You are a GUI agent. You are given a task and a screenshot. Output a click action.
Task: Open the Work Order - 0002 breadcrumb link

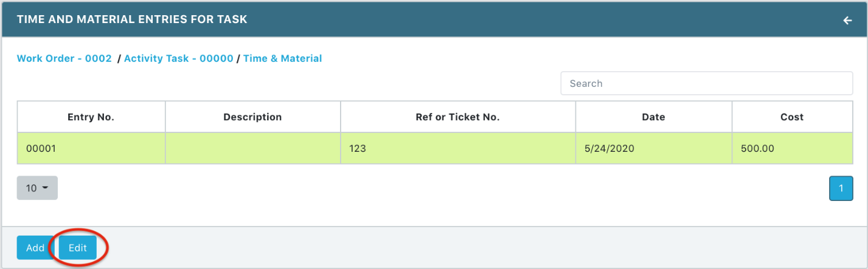tap(64, 58)
